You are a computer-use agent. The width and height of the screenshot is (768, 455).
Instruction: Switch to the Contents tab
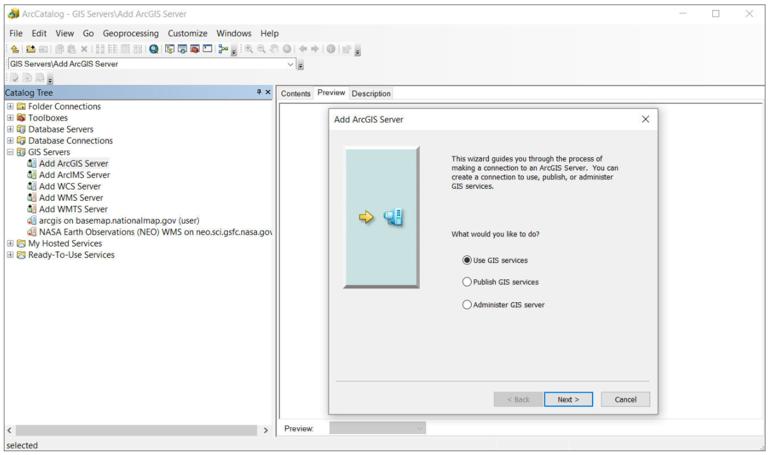[x=296, y=94]
